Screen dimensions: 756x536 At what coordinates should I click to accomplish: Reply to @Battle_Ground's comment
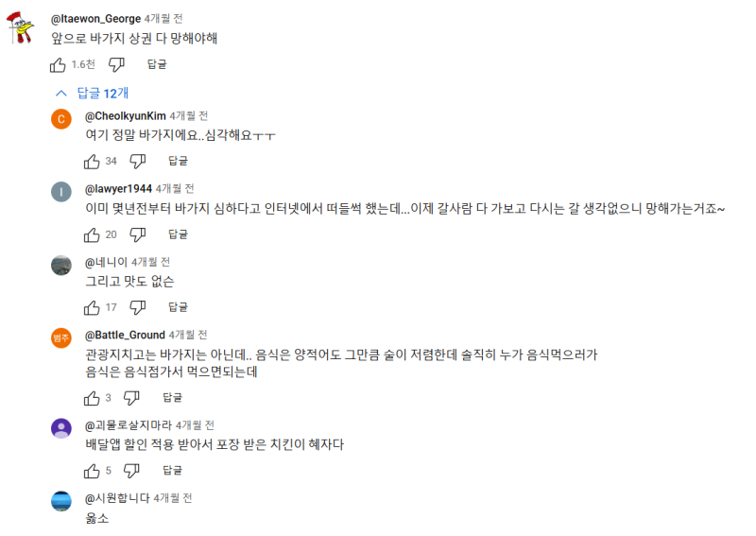click(172, 398)
